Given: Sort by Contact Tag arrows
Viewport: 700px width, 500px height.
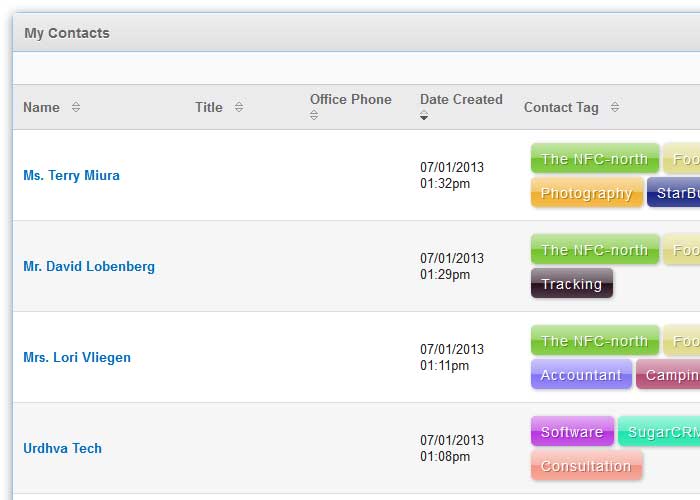Looking at the screenshot, I should click(x=615, y=107).
